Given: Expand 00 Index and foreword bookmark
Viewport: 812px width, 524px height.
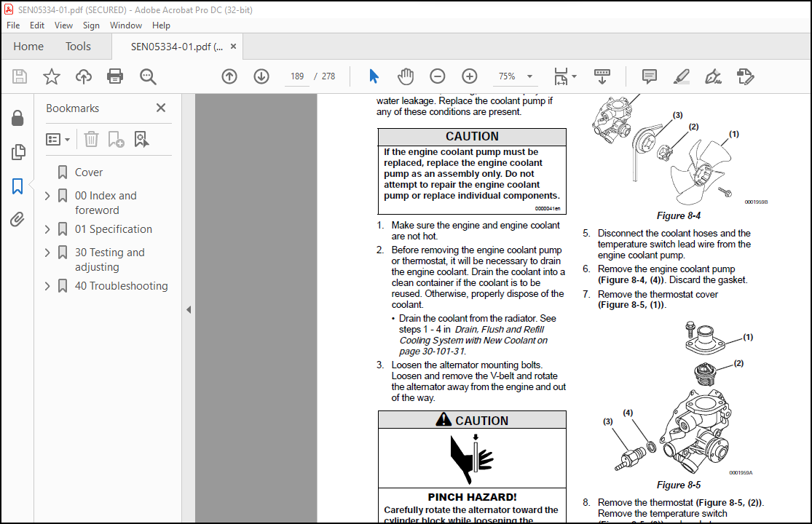Looking at the screenshot, I should [47, 196].
